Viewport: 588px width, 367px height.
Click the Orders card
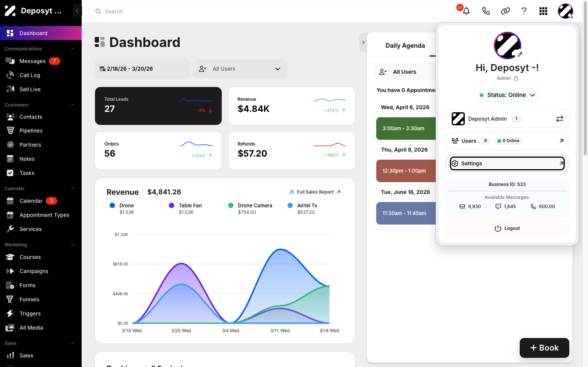click(158, 150)
